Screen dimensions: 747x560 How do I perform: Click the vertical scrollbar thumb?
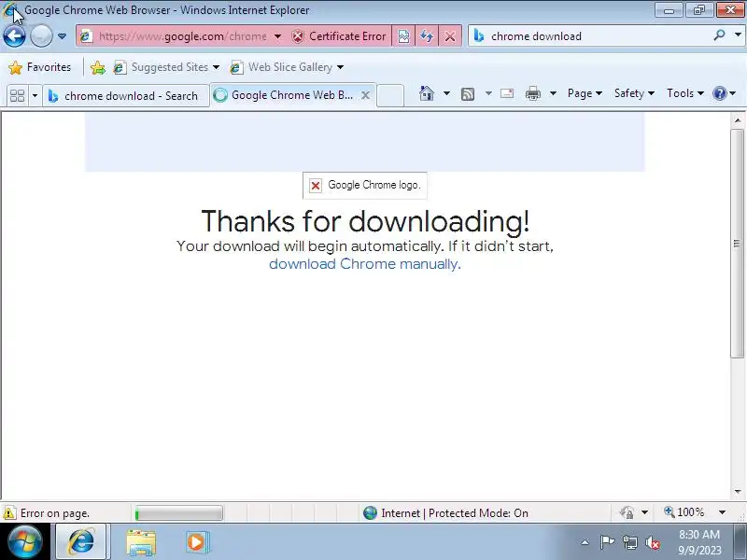(738, 244)
